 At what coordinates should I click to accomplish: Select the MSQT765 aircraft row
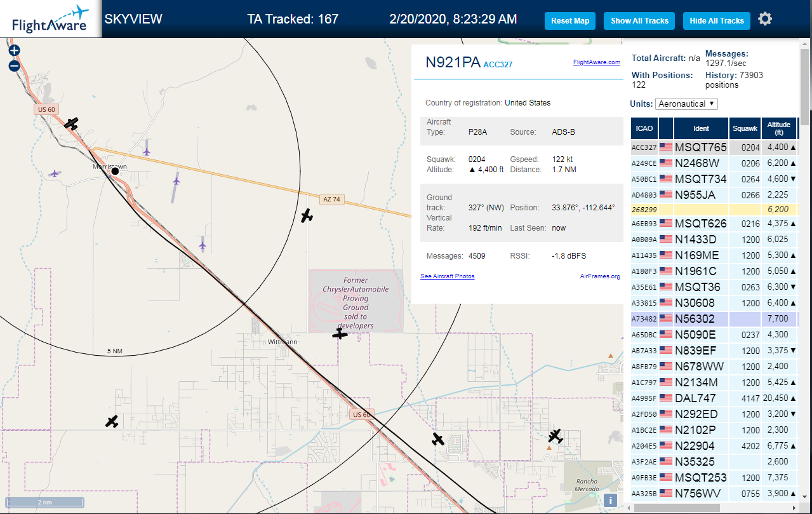point(714,147)
